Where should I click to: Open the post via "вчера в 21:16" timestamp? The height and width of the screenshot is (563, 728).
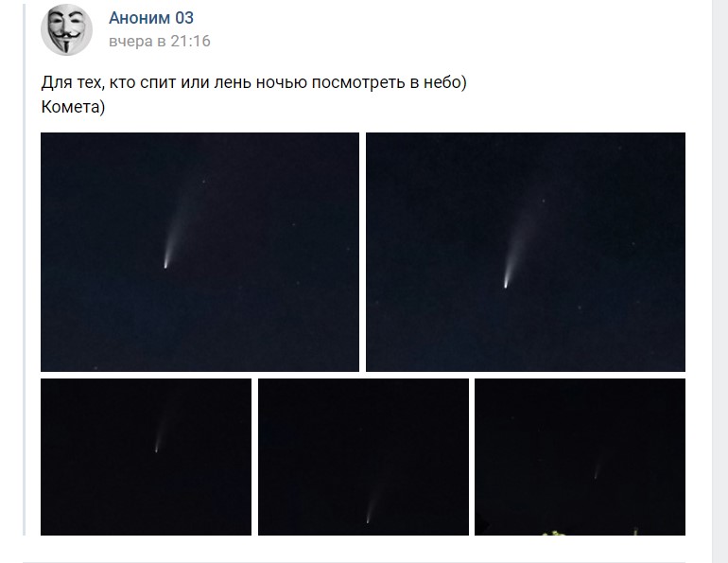160,41
